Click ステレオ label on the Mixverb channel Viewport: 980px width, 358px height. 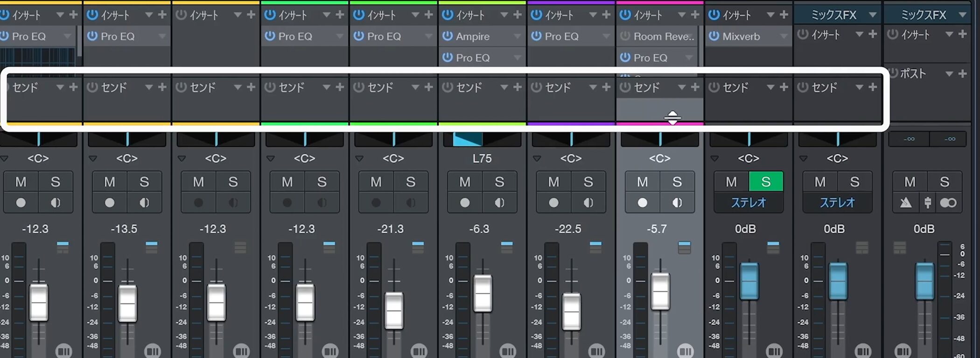coord(748,203)
